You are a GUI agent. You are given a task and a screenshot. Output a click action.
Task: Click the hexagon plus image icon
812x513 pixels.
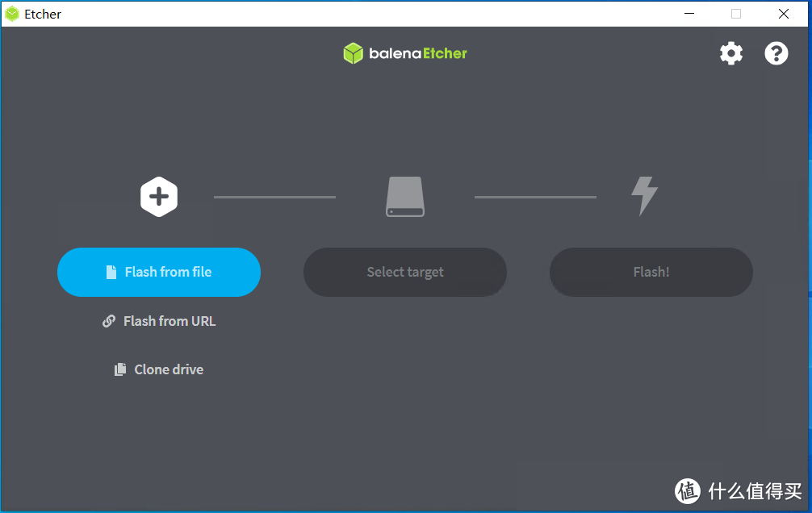coord(159,197)
